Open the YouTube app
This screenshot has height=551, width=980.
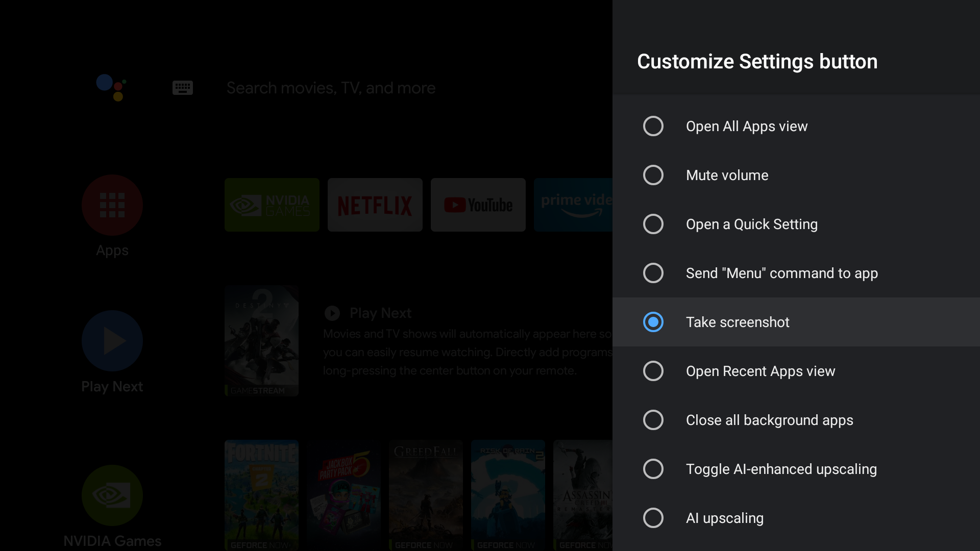(479, 205)
